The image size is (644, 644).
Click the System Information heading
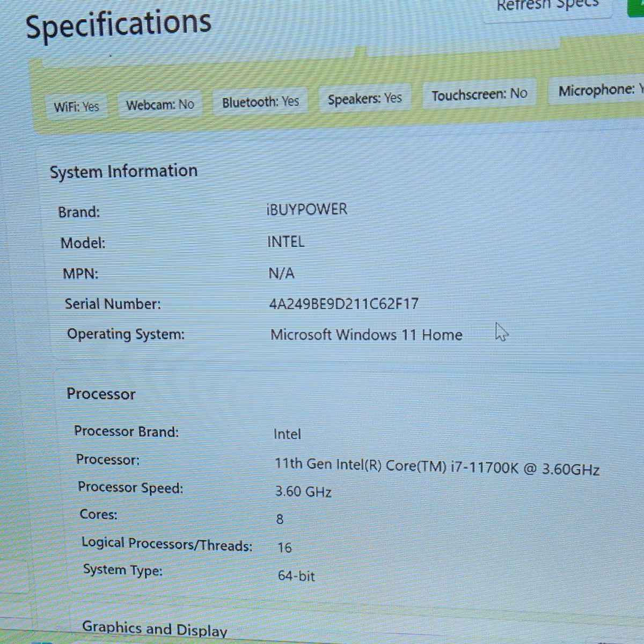124,172
